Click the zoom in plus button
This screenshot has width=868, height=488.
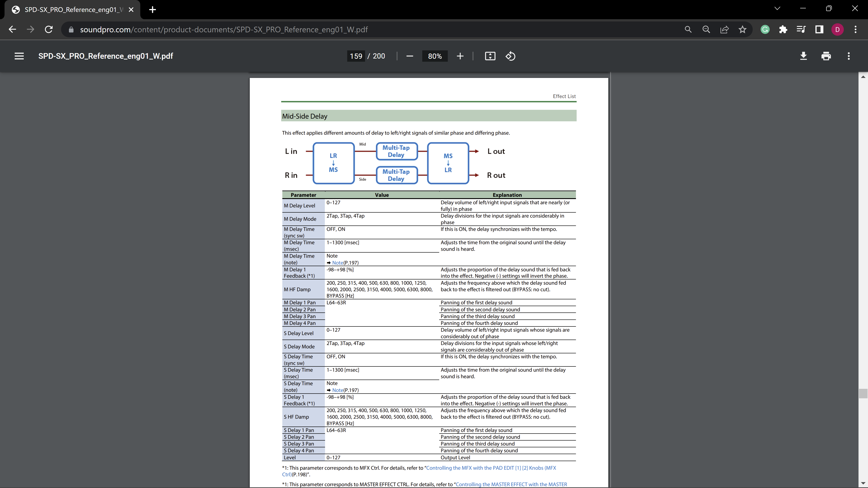tap(460, 56)
